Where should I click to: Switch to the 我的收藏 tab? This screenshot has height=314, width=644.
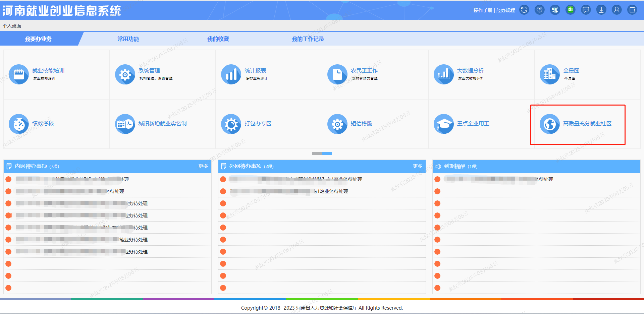[x=218, y=39]
